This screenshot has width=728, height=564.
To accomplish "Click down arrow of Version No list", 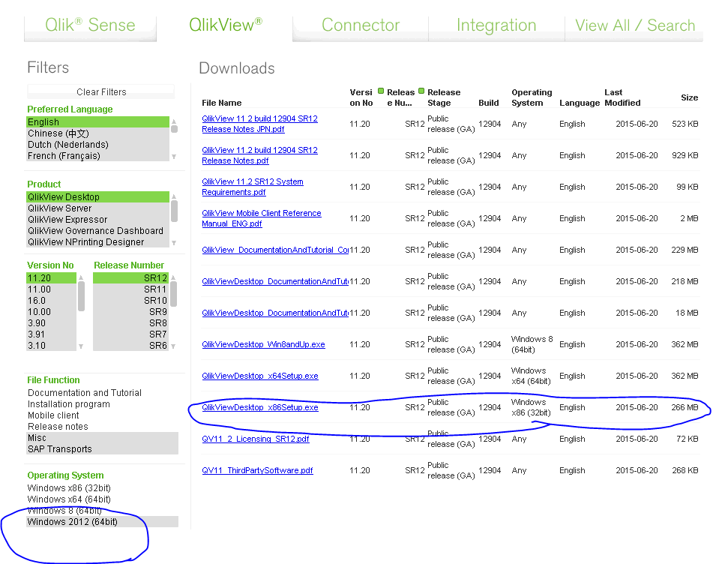I will point(81,346).
